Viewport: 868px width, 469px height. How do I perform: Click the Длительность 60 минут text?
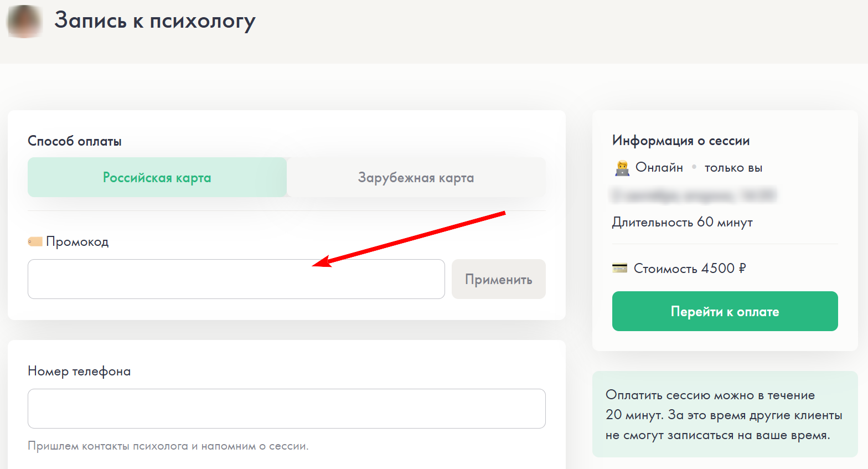click(x=682, y=223)
